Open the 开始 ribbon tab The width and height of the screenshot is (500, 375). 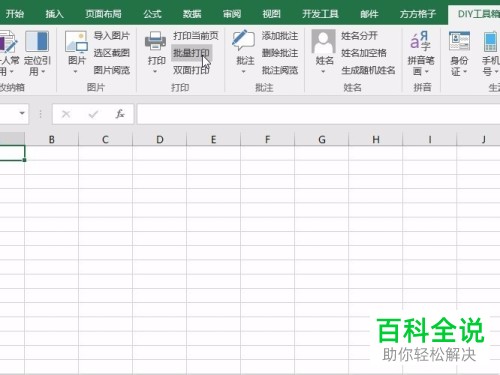point(15,14)
